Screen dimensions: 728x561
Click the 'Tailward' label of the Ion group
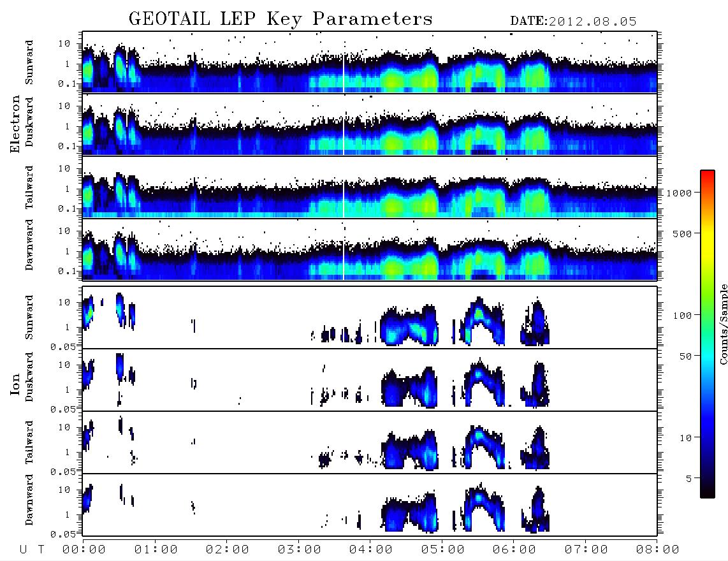29,442
